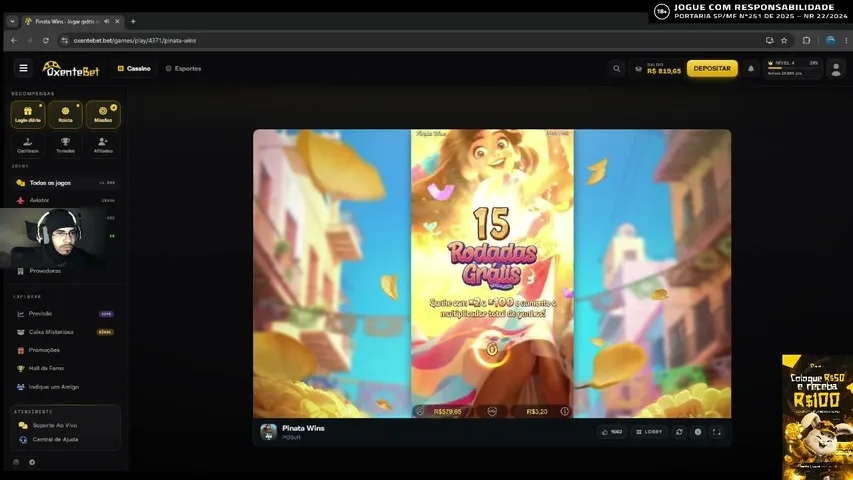The image size is (853, 480).
Task: Show game info icon
Action: (x=697, y=432)
